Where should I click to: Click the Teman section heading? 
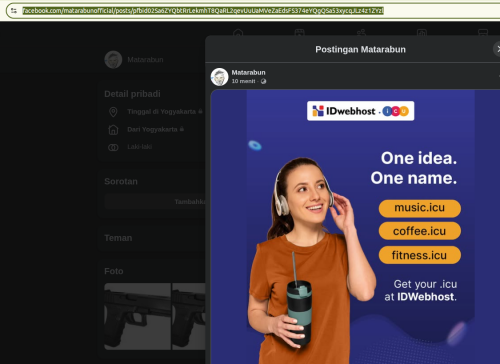point(118,238)
